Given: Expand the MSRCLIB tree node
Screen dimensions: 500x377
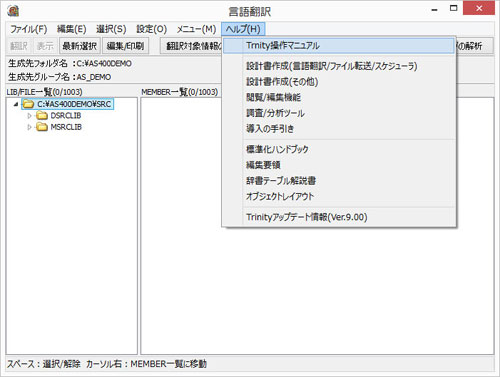Looking at the screenshot, I should [29, 127].
